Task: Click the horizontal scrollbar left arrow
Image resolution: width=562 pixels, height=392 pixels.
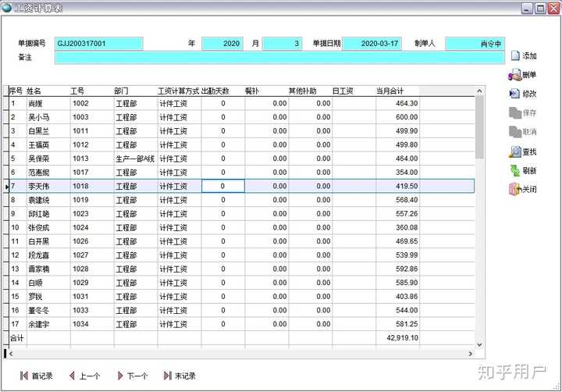Action: [x=11, y=354]
